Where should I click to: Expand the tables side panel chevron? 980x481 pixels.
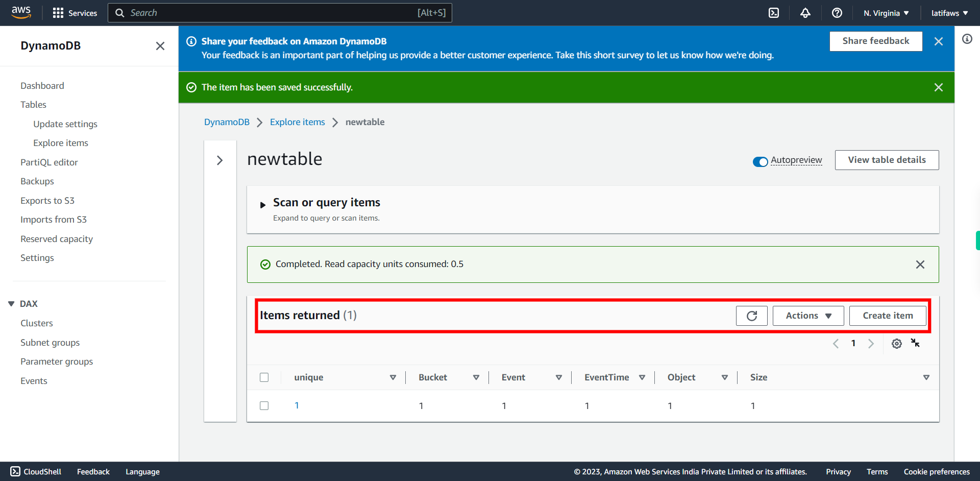(x=220, y=160)
